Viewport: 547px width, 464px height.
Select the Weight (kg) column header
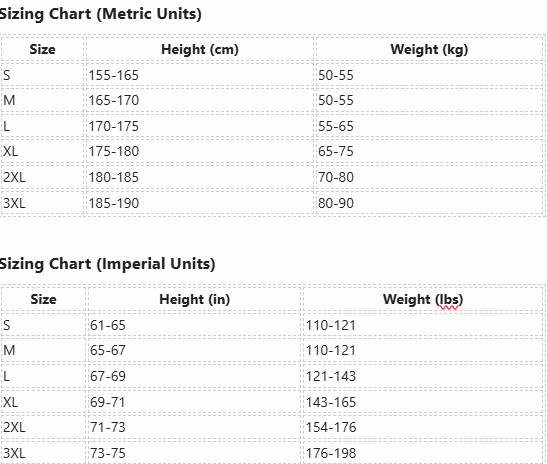(x=429, y=49)
